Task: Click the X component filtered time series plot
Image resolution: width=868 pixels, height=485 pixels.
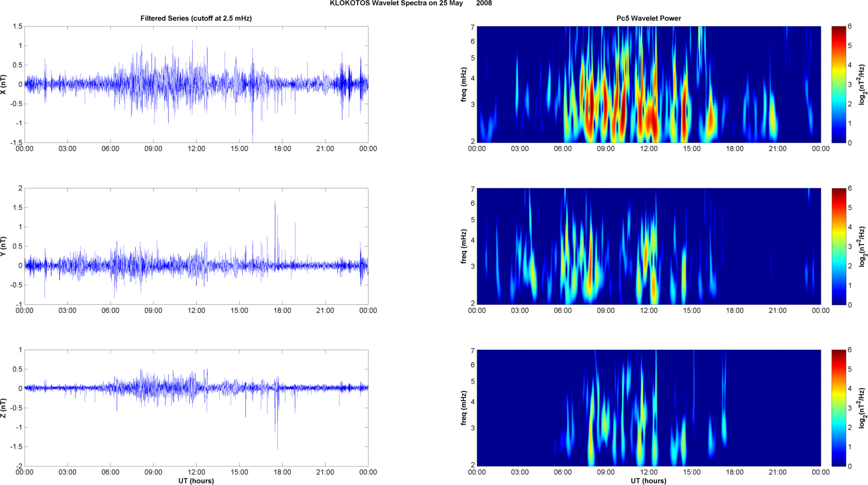Action: [x=196, y=84]
